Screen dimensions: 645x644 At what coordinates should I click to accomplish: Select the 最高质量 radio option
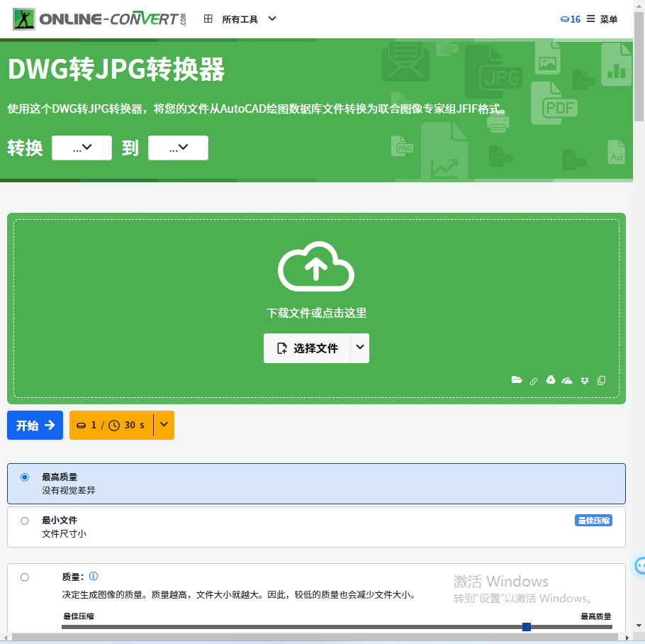[x=25, y=477]
